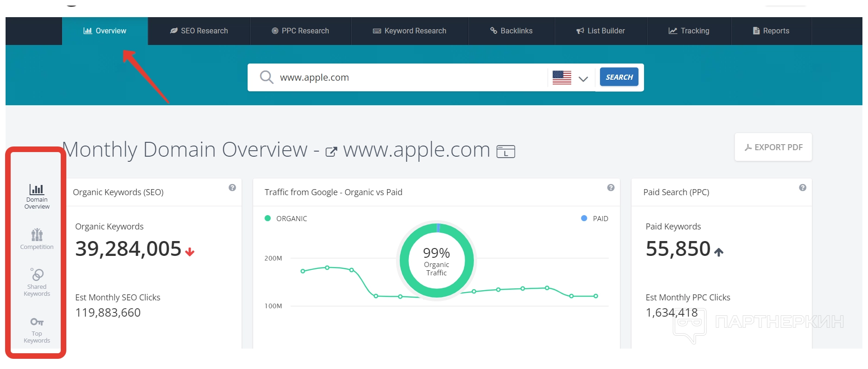Click the magnifying glass search icon
The image size is (868, 369).
[266, 77]
